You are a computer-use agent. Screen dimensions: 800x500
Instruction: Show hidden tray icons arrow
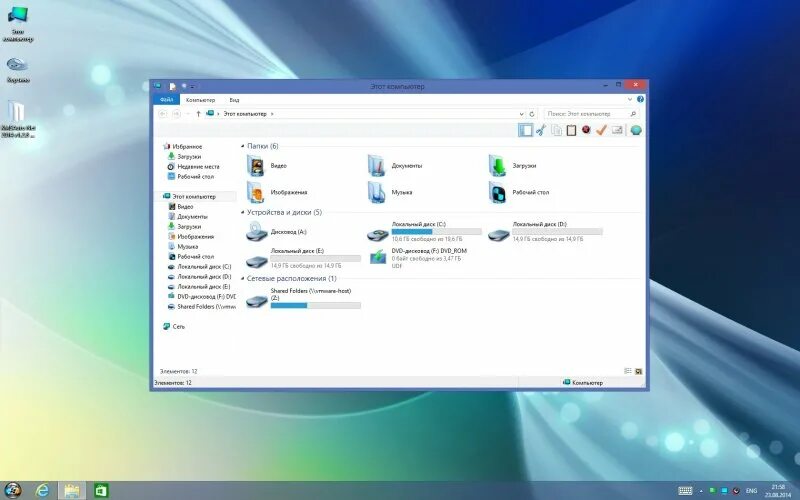[702, 491]
